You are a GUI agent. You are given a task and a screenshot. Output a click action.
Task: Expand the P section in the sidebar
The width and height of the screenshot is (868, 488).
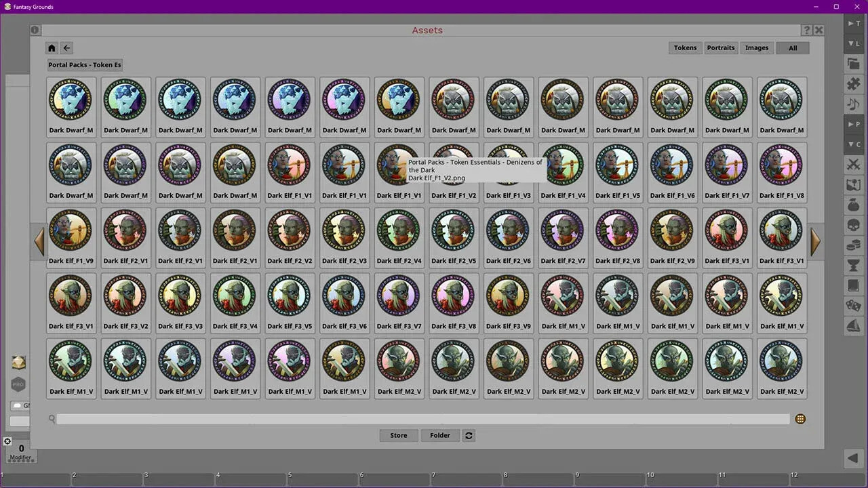(x=853, y=124)
